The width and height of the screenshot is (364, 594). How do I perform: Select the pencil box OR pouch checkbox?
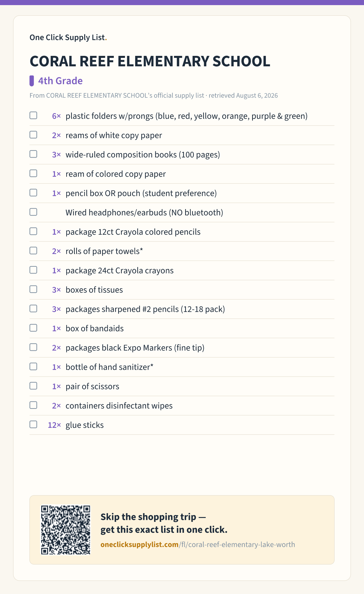[33, 193]
